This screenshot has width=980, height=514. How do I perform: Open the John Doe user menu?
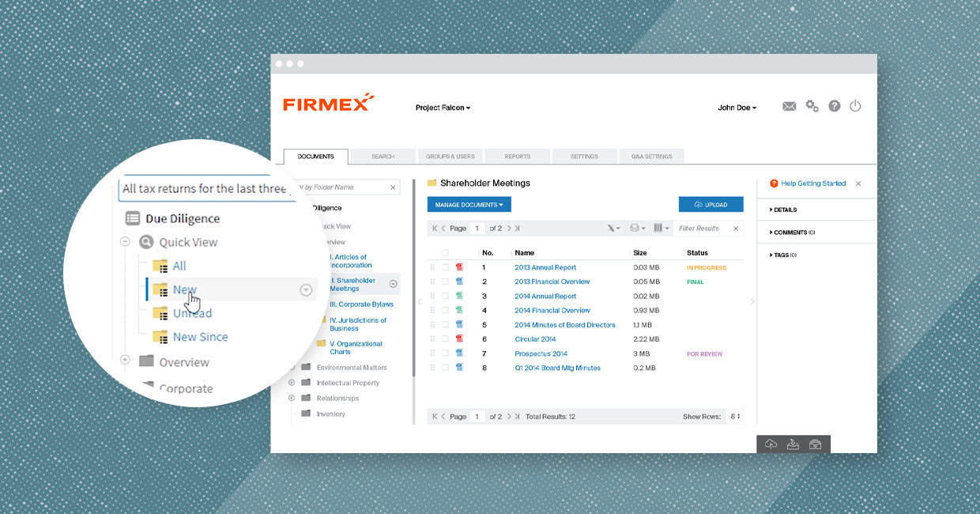coord(737,108)
